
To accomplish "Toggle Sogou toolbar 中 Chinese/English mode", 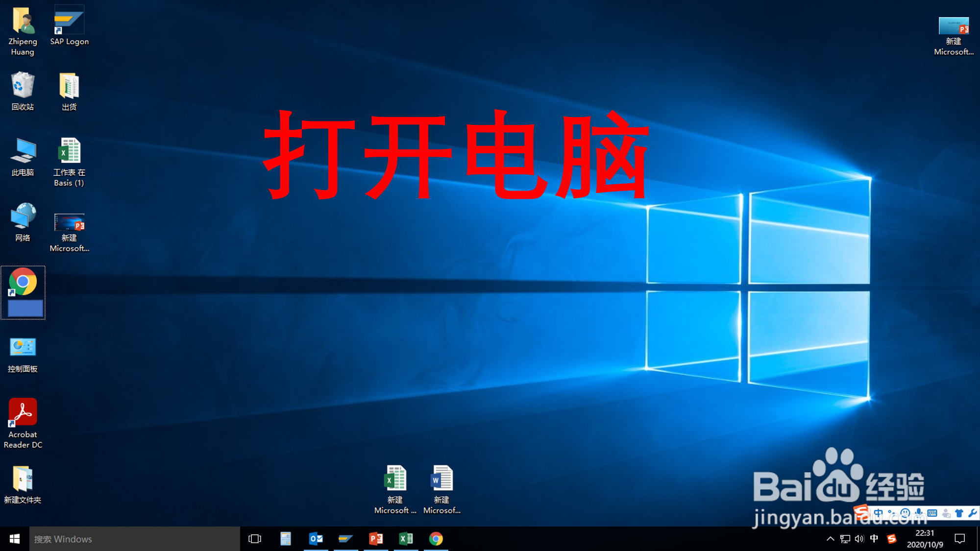I will [878, 513].
